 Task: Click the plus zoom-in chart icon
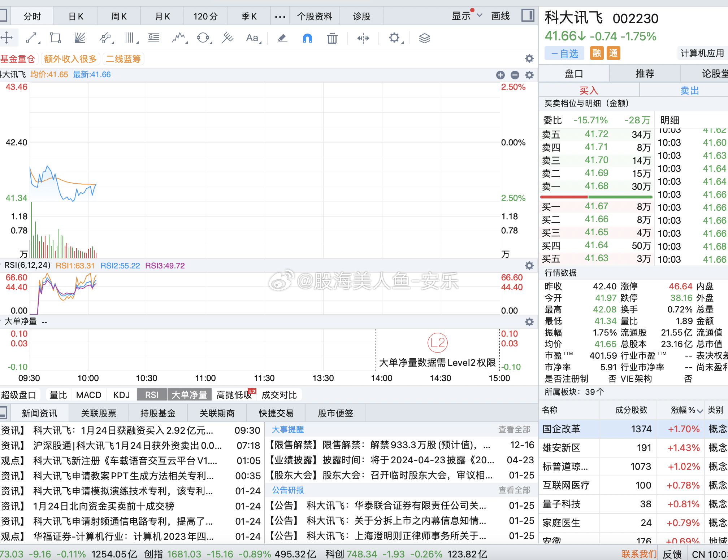coord(500,75)
